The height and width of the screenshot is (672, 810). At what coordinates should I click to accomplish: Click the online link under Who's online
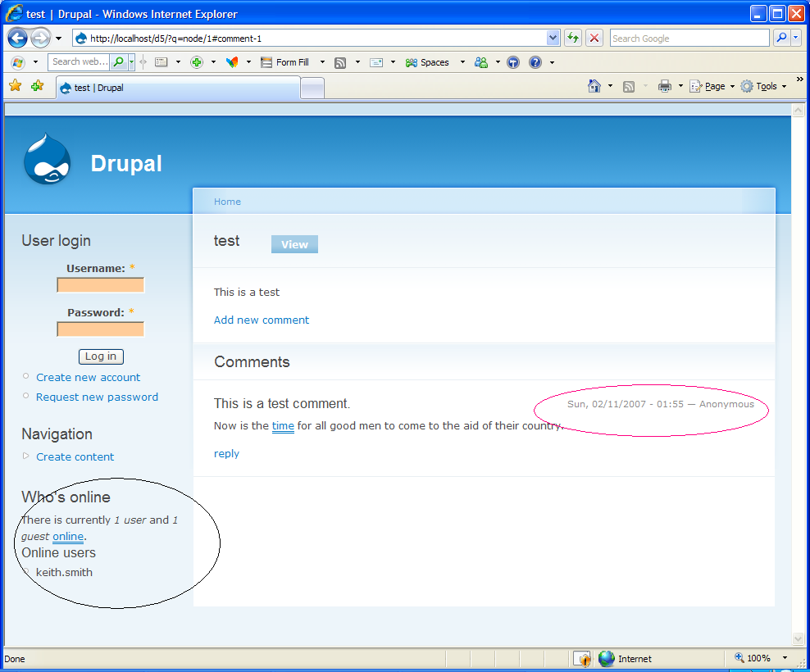(68, 536)
